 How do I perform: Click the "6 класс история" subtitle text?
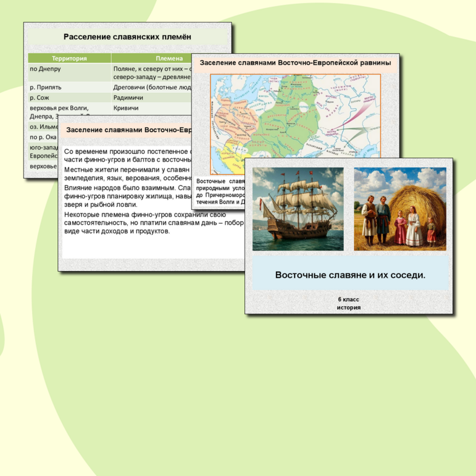pyautogui.click(x=349, y=303)
